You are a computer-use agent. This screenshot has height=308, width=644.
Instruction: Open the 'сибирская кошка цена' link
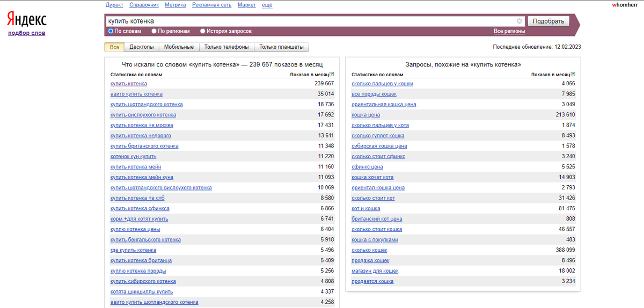(x=379, y=146)
